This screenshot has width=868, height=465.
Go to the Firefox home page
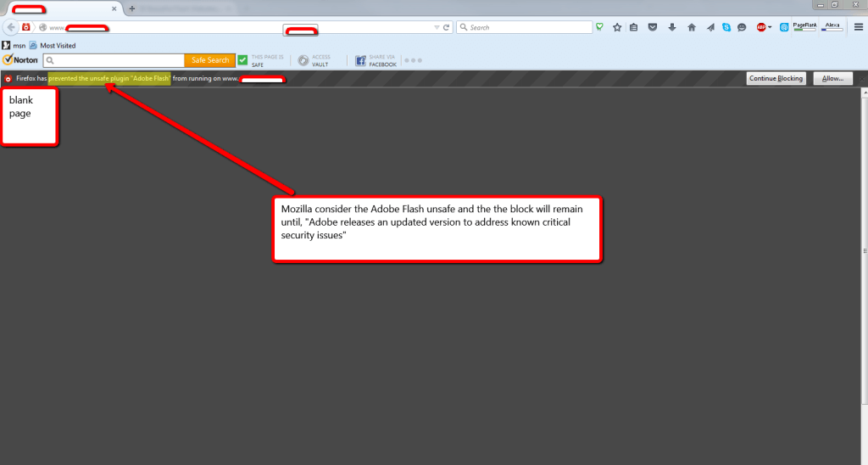point(692,27)
